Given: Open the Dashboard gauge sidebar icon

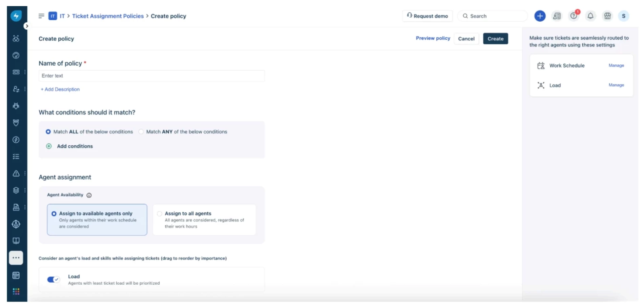Looking at the screenshot, I should (16, 55).
